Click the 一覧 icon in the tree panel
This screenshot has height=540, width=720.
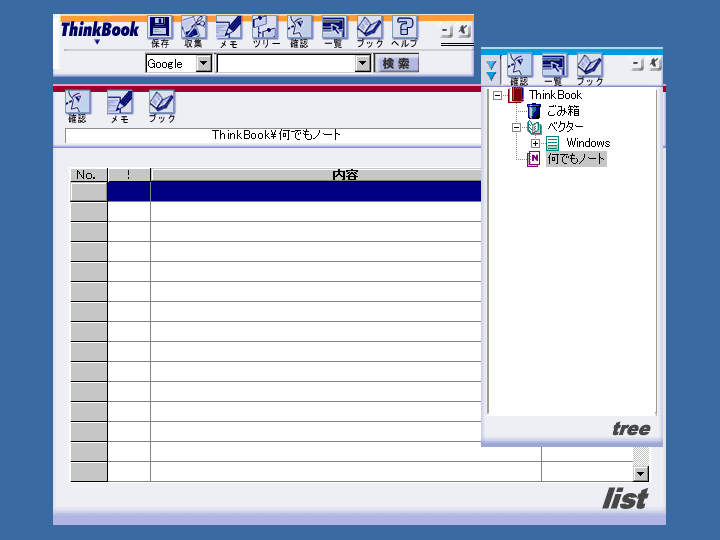554,69
